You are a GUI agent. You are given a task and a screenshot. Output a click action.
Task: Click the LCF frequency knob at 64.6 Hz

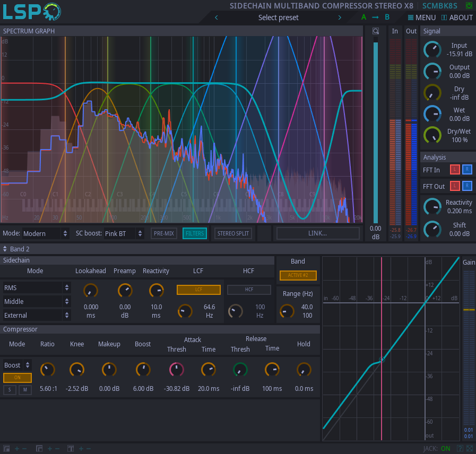point(185,311)
